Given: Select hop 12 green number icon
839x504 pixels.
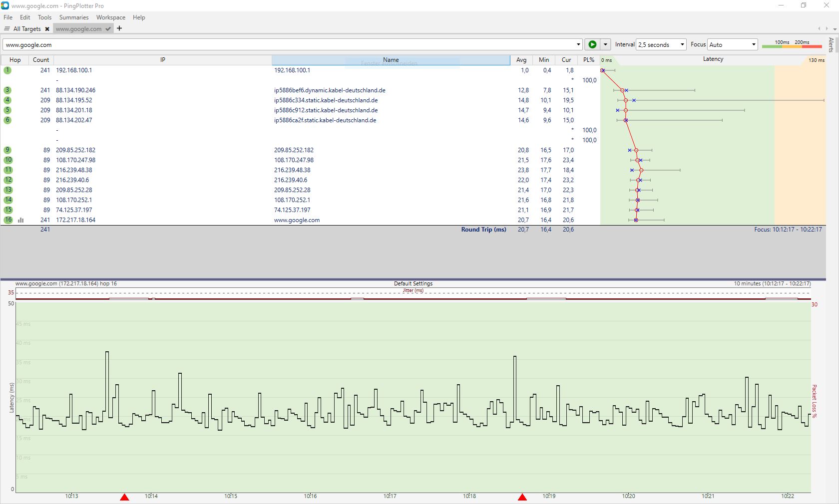Looking at the screenshot, I should click(x=8, y=180).
